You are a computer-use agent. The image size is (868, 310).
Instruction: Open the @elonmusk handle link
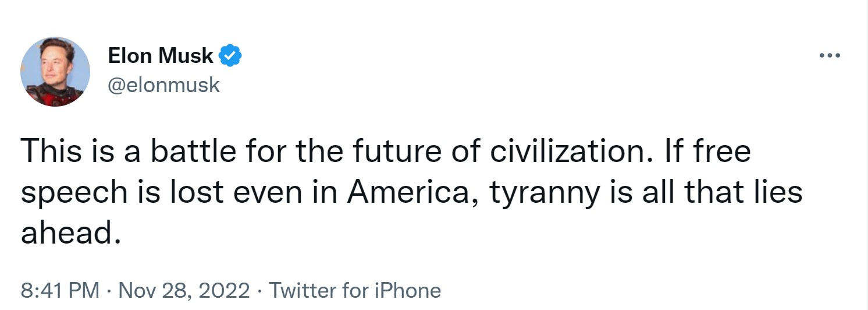tap(164, 85)
